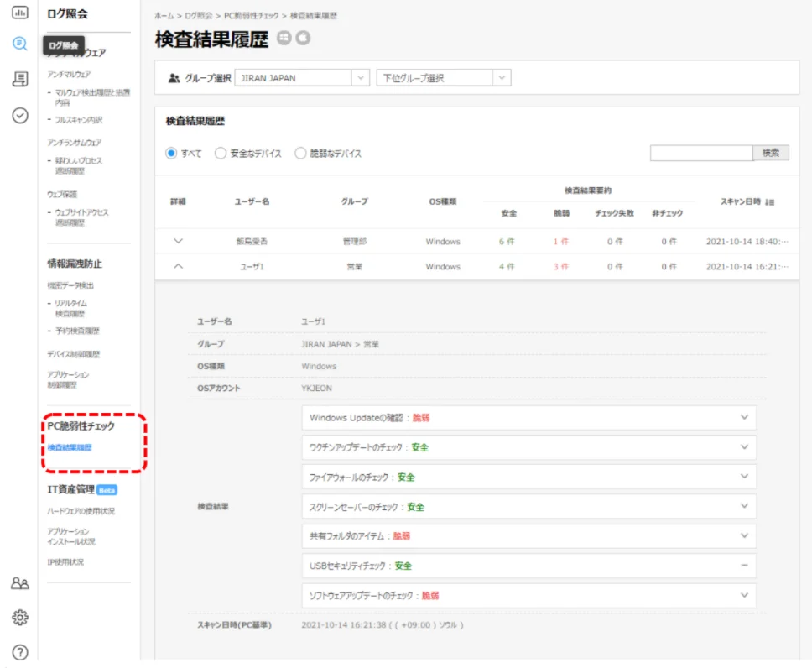Click the log inquiry magnifier icon

point(20,44)
